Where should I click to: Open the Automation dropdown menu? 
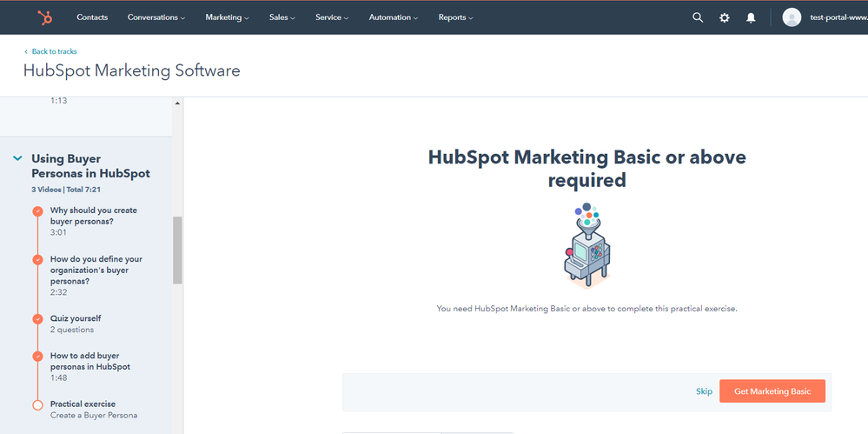393,17
